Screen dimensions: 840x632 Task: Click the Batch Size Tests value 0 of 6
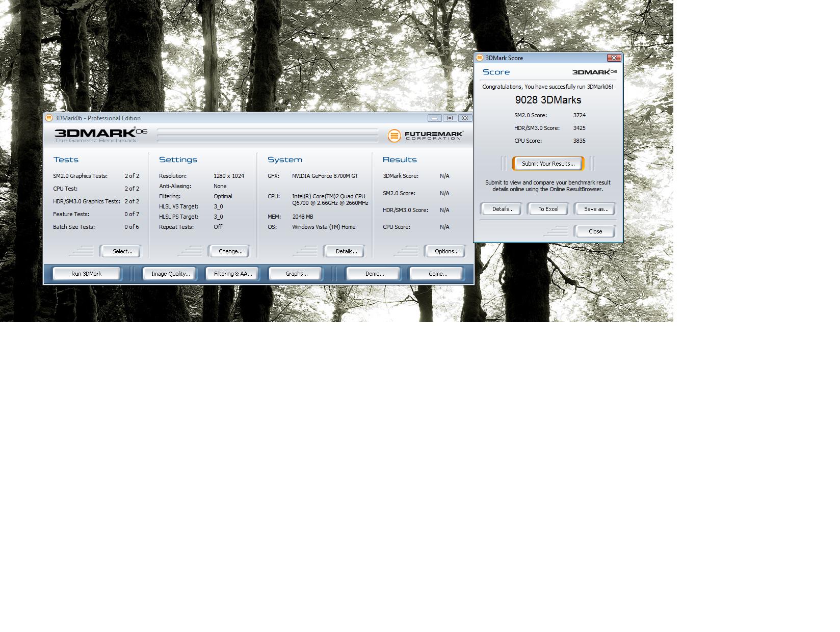132,227
